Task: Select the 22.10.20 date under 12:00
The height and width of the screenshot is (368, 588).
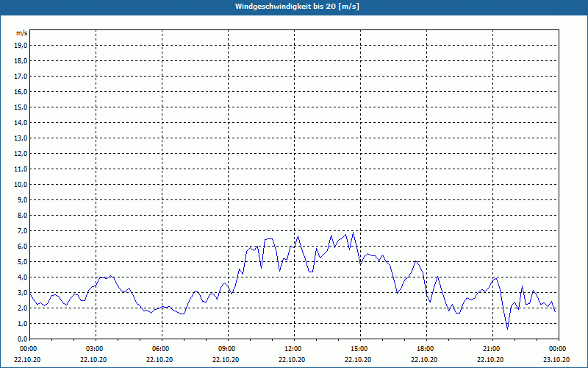Action: tap(292, 360)
